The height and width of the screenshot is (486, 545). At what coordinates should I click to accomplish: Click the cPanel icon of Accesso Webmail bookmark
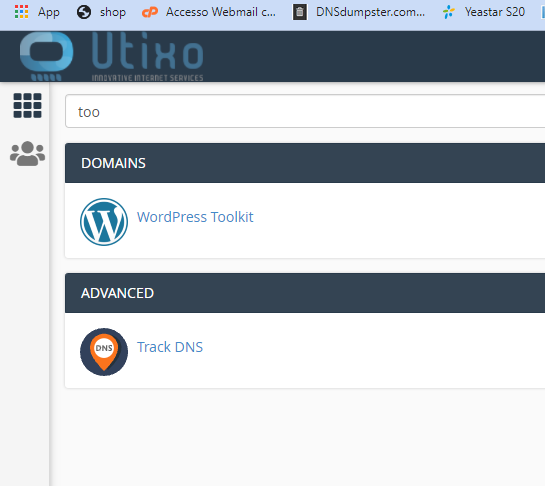coord(150,12)
